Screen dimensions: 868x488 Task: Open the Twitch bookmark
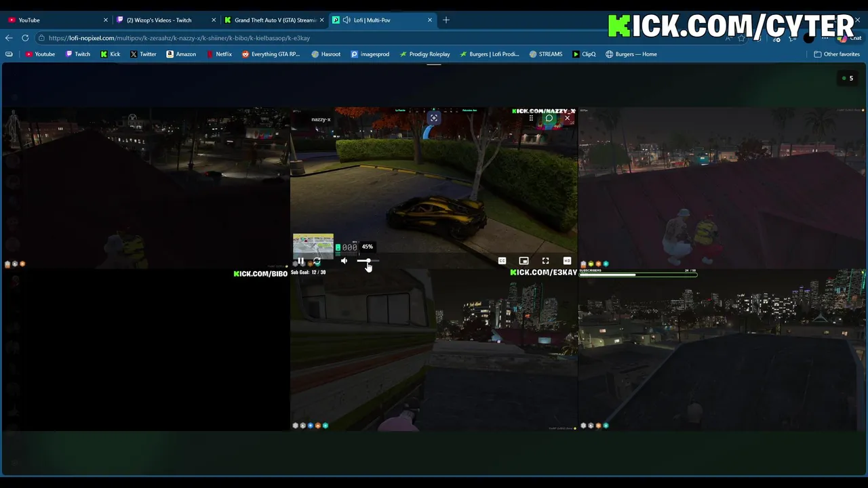78,54
